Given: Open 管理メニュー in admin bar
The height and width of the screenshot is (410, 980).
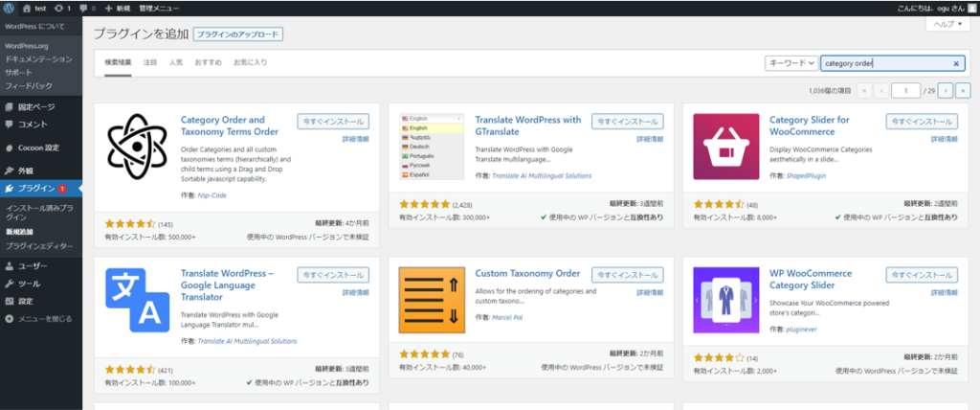Looking at the screenshot, I should click(x=159, y=8).
